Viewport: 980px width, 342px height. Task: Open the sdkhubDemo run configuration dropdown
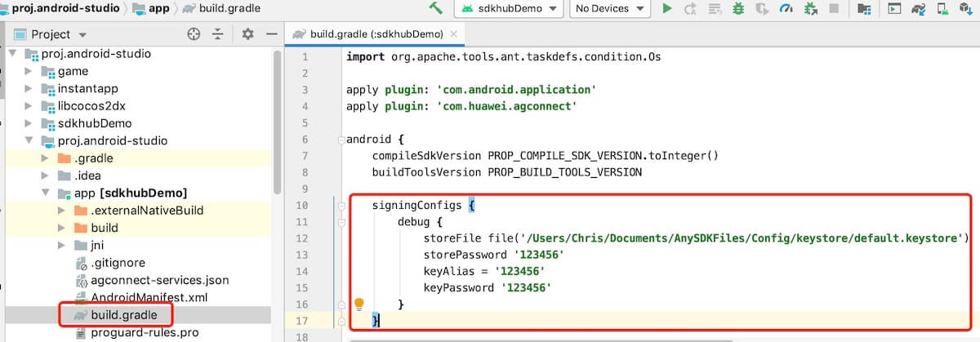tap(509, 8)
